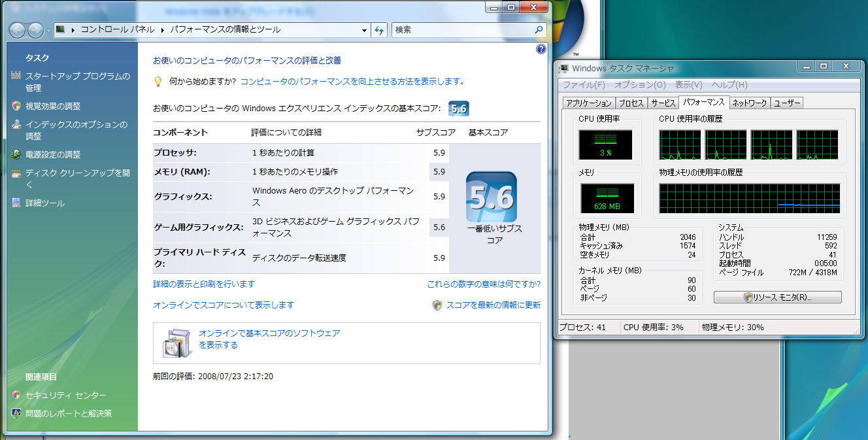The height and width of the screenshot is (440, 868).
Task: Click the 詳細ツール icon in task pane
Action: tap(16, 203)
